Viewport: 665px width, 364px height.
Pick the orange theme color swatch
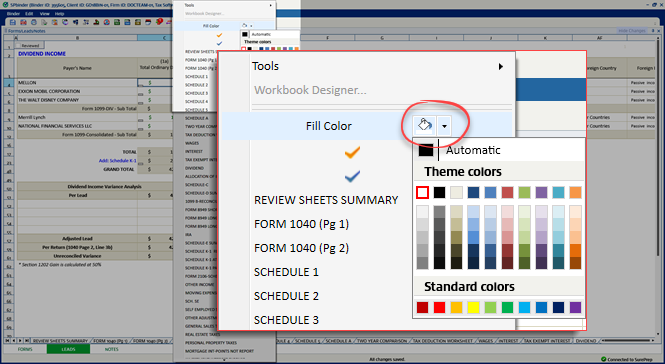[x=575, y=193]
